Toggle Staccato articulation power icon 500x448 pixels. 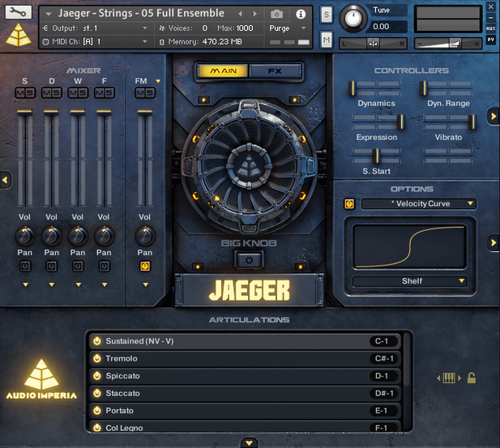point(97,393)
